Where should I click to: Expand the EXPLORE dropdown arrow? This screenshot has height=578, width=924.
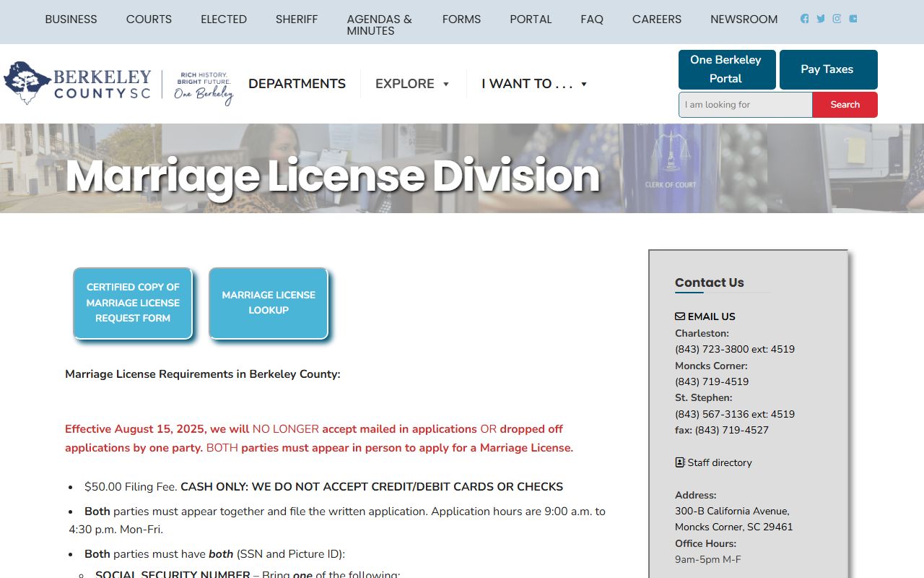tap(446, 84)
